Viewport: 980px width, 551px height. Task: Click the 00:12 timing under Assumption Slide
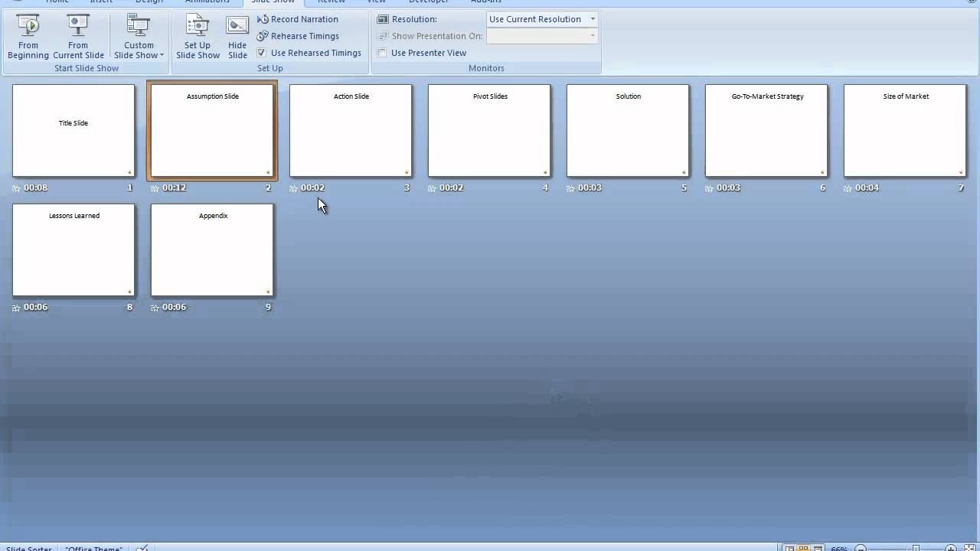[174, 187]
